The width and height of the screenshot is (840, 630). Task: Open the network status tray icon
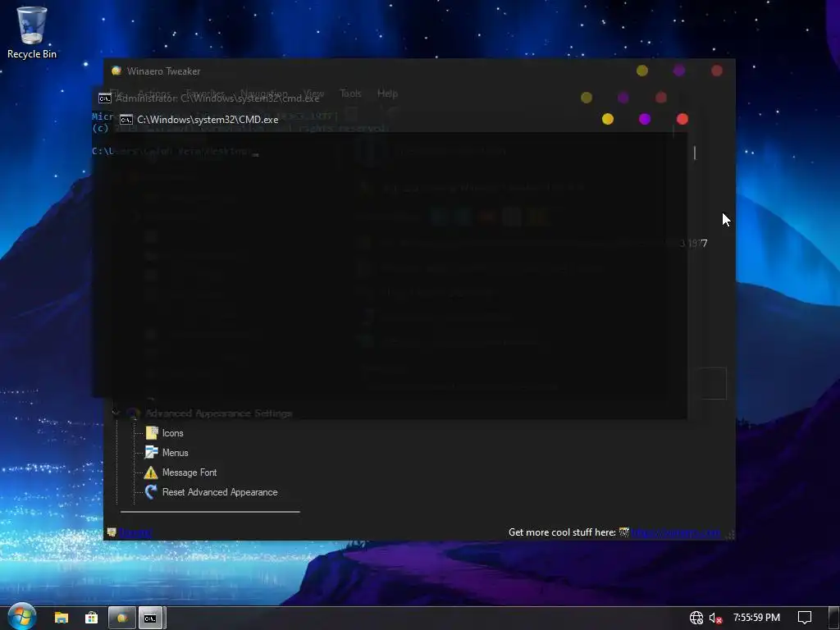pos(696,618)
